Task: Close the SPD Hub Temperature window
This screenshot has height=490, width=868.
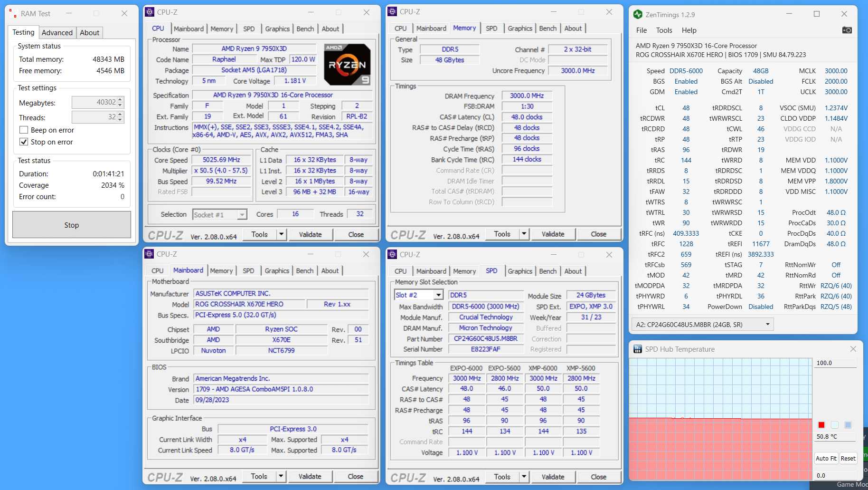Action: 853,349
